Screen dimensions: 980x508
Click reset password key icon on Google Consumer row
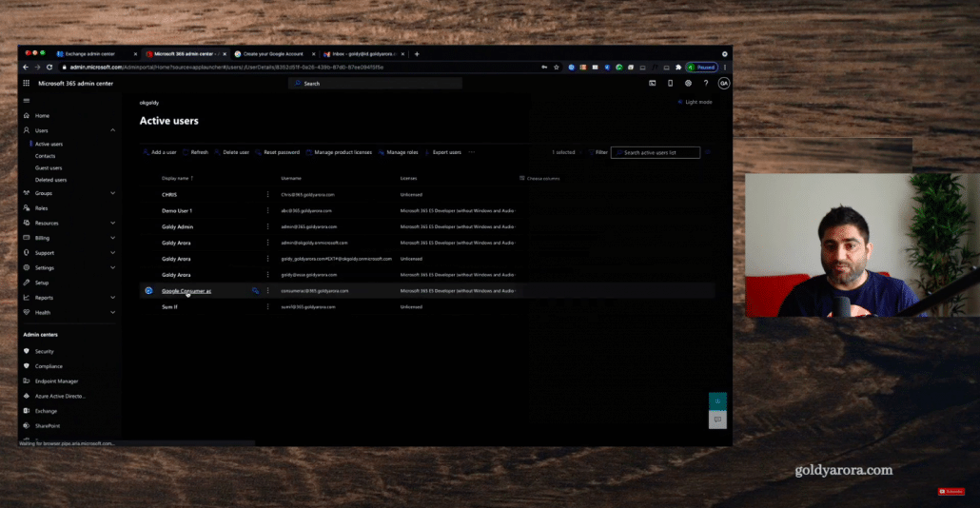click(x=255, y=290)
